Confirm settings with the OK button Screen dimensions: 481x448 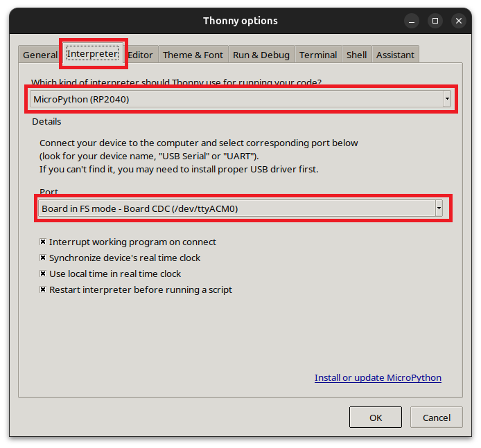click(x=376, y=418)
